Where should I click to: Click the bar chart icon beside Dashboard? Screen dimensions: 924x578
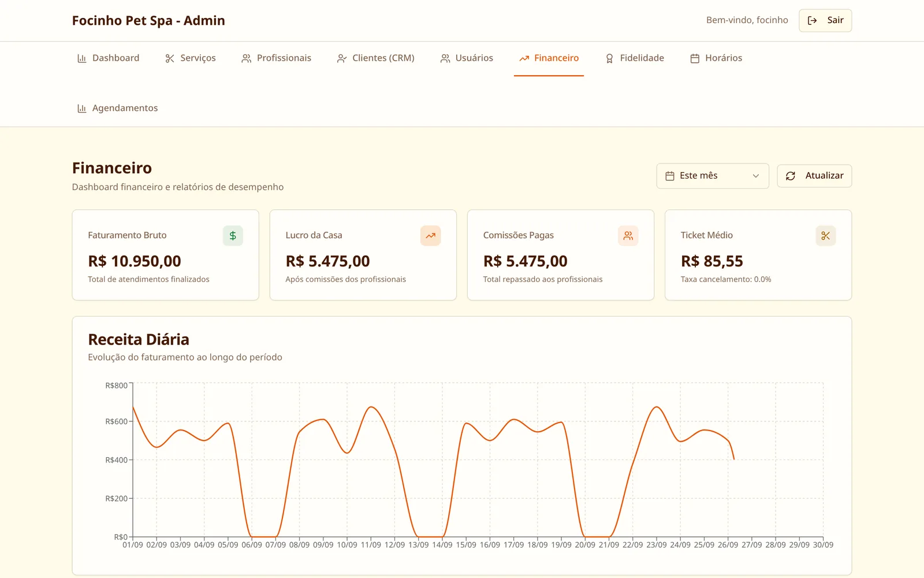click(82, 58)
